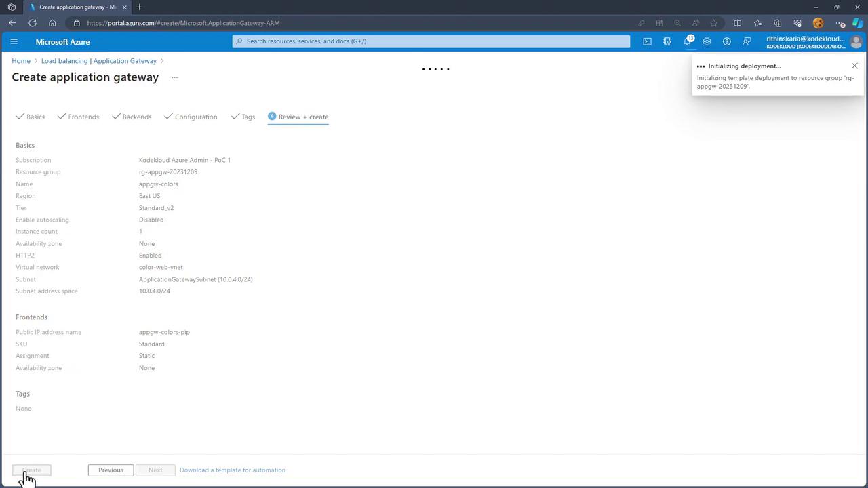Click the Next button
The width and height of the screenshot is (868, 488).
[x=155, y=470]
